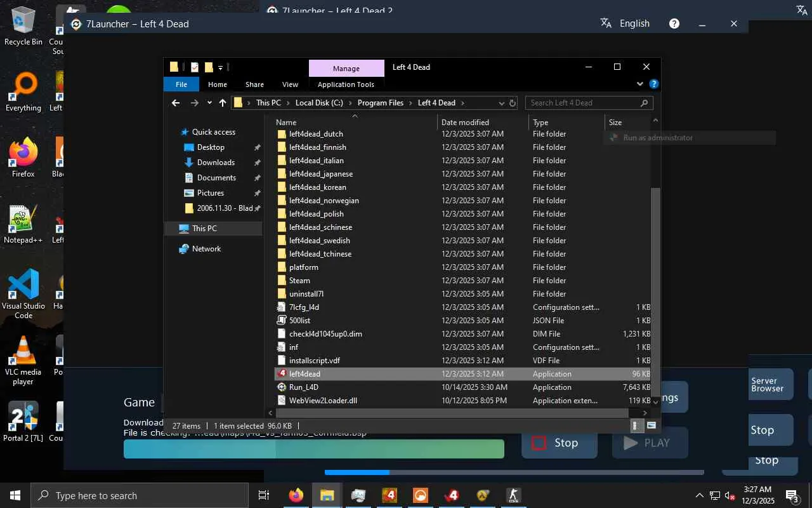812x508 pixels.
Task: Click the Steam folder icon in the file list
Action: pos(282,281)
